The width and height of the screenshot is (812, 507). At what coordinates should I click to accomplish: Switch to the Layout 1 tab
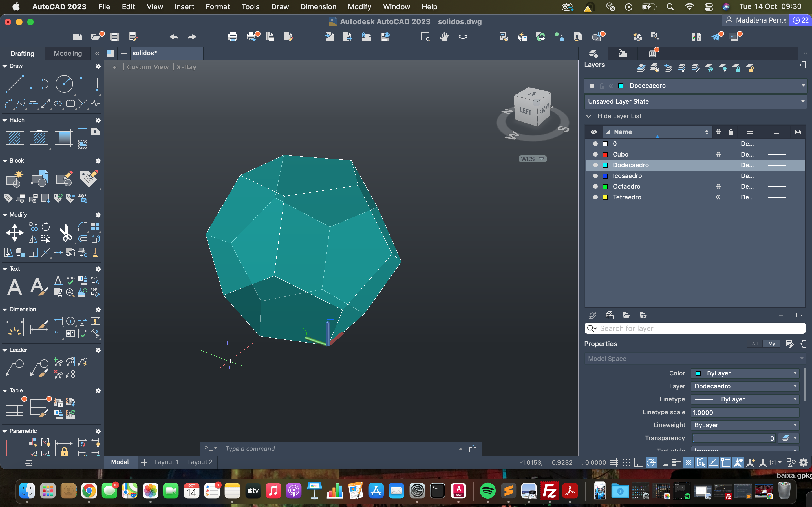(x=167, y=462)
